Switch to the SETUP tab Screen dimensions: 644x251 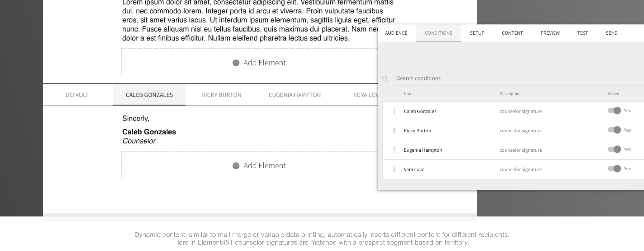click(x=477, y=33)
